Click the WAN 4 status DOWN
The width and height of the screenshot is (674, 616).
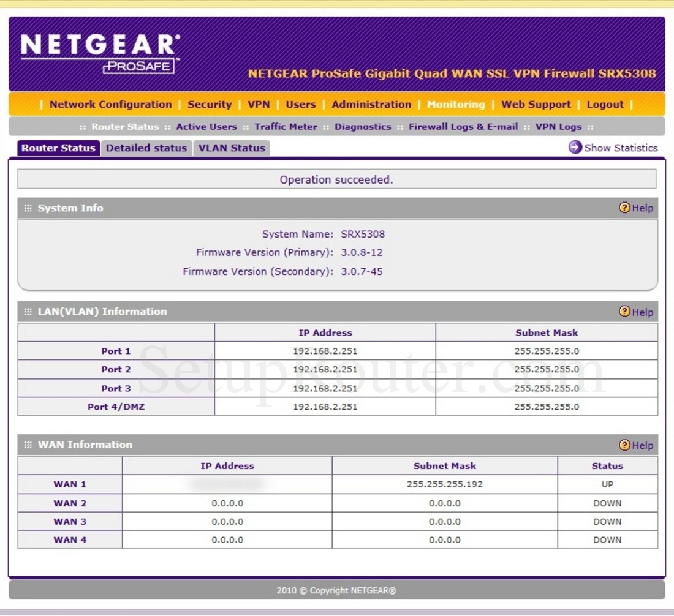tap(607, 540)
